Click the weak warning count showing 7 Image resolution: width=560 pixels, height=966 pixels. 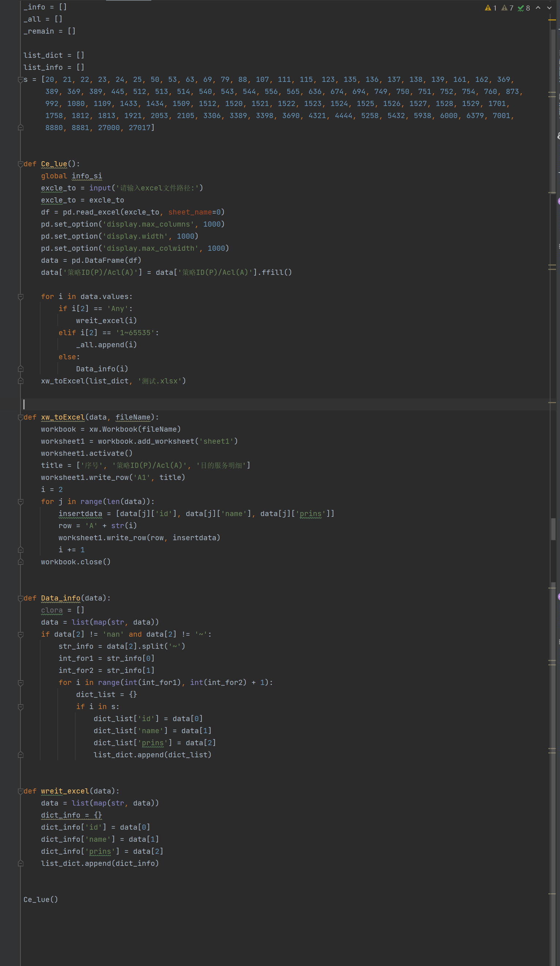[x=507, y=8]
